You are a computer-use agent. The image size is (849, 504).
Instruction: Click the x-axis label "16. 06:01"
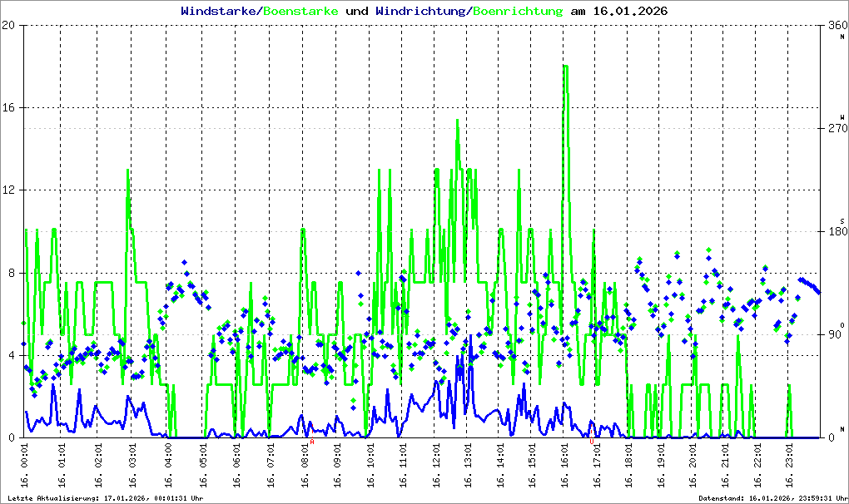click(236, 466)
